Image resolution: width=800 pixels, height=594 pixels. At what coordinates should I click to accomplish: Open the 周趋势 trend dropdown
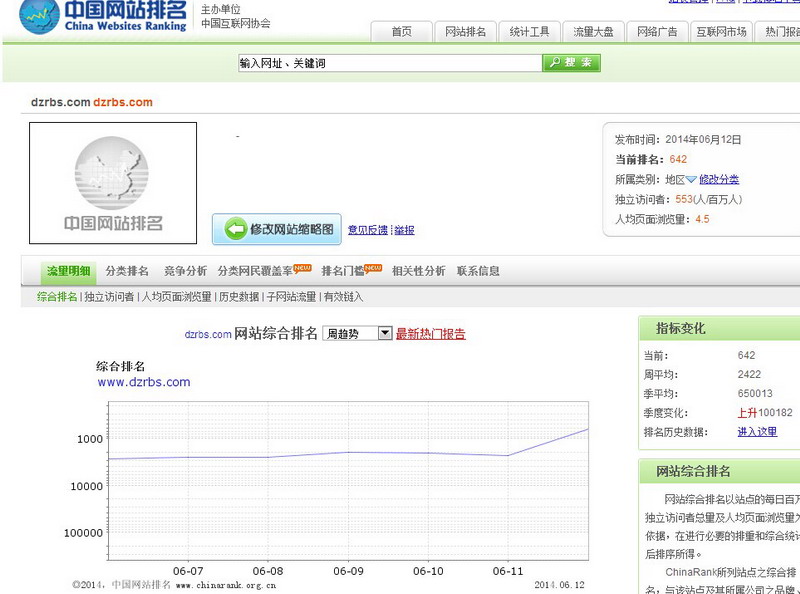pyautogui.click(x=357, y=334)
